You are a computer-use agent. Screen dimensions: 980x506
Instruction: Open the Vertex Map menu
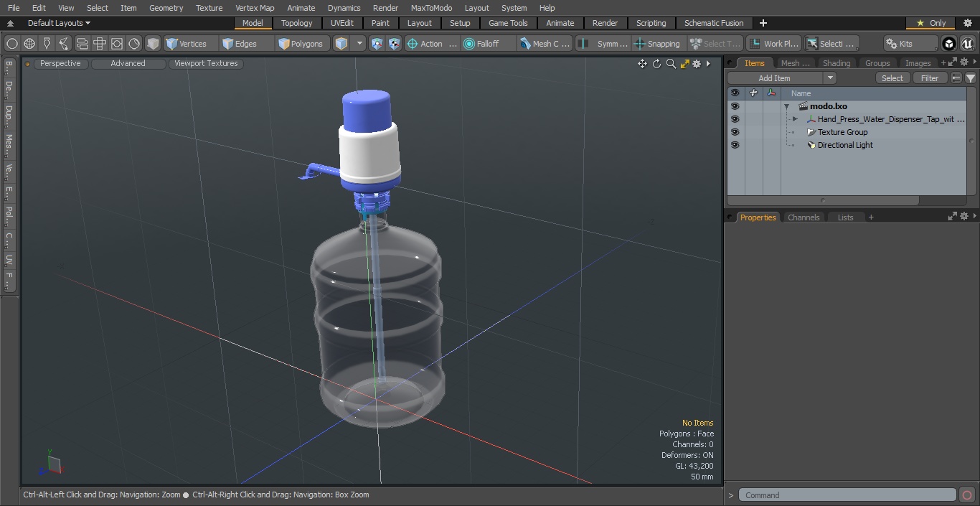(x=255, y=8)
